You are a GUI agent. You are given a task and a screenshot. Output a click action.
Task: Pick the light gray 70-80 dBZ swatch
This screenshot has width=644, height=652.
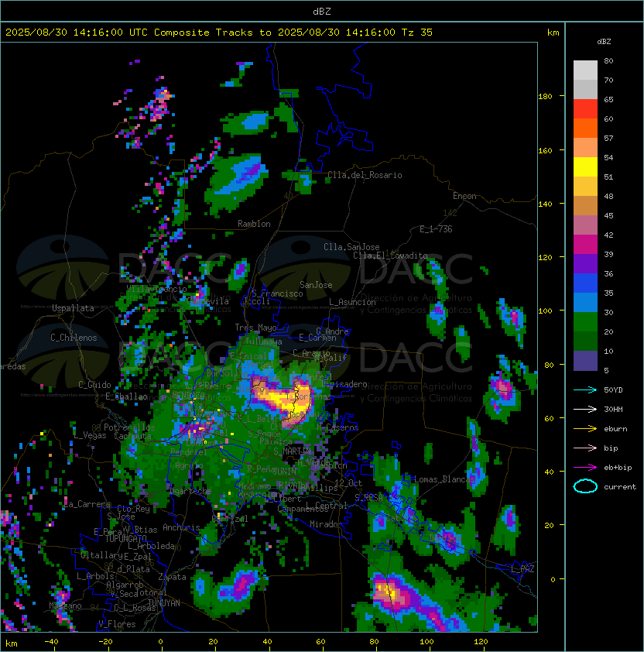[x=585, y=70]
